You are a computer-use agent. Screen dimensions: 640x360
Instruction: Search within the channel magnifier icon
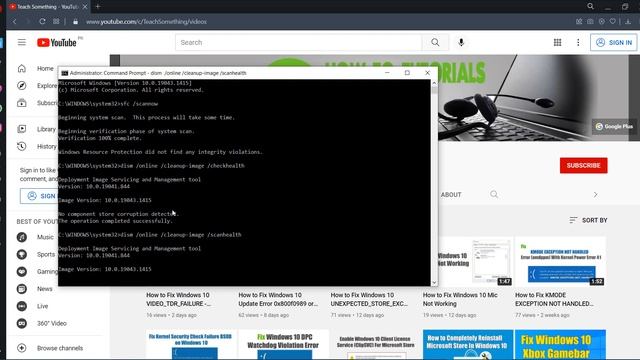(494, 194)
